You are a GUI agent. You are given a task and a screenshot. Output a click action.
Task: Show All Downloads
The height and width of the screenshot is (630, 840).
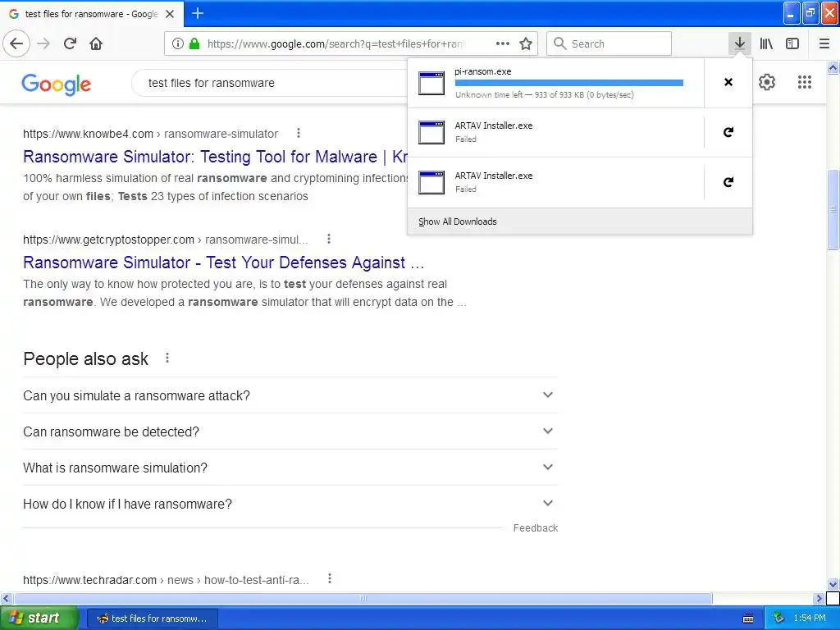[x=580, y=221]
